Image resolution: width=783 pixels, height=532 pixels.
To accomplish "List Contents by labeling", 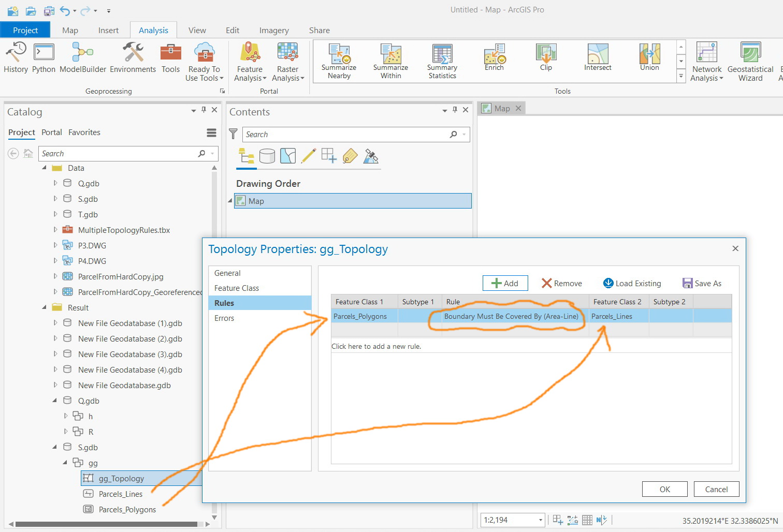I will click(x=350, y=156).
